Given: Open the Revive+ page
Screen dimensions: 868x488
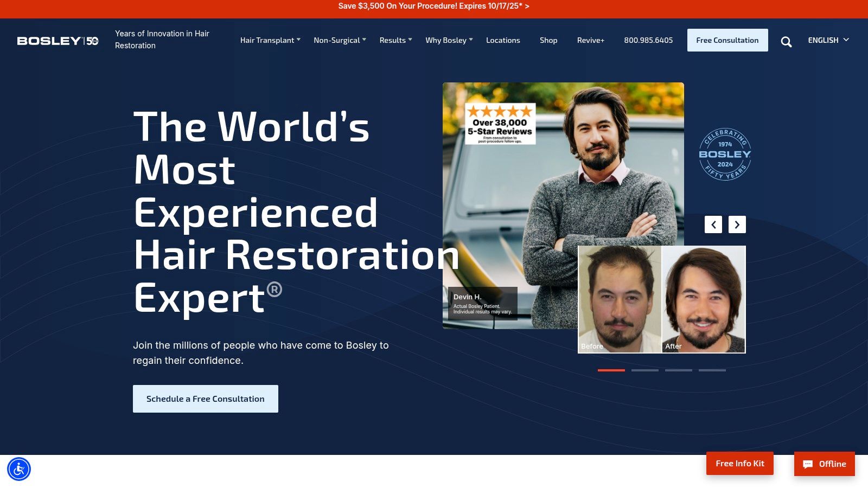Looking at the screenshot, I should pos(591,40).
